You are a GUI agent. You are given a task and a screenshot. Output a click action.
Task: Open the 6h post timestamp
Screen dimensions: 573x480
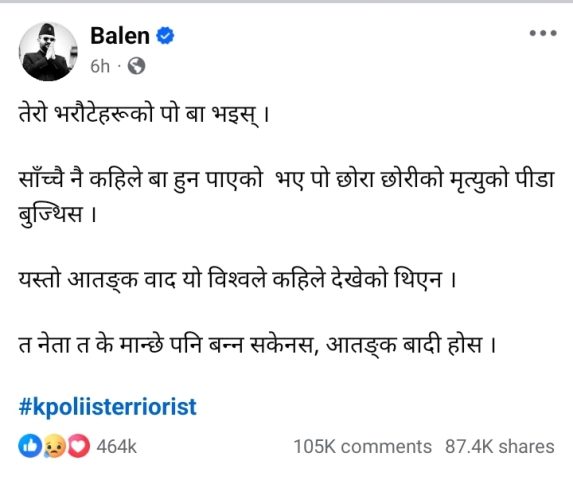(100, 66)
